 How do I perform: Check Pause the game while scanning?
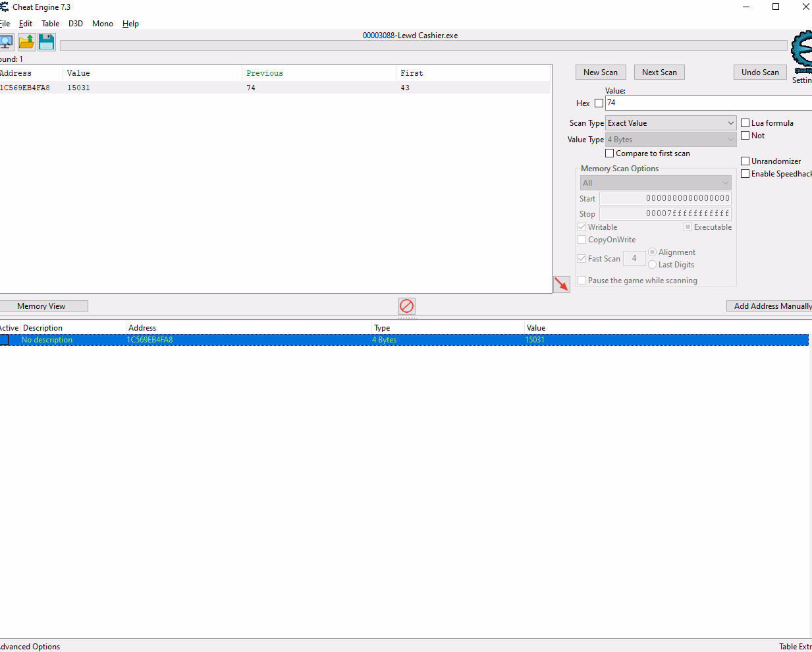[582, 281]
